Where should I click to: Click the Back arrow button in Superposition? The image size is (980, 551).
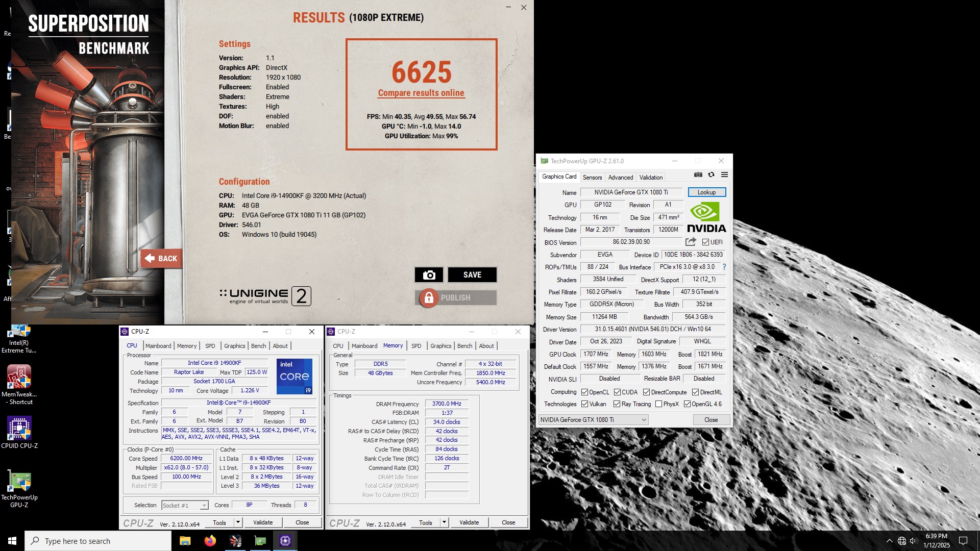pyautogui.click(x=161, y=259)
